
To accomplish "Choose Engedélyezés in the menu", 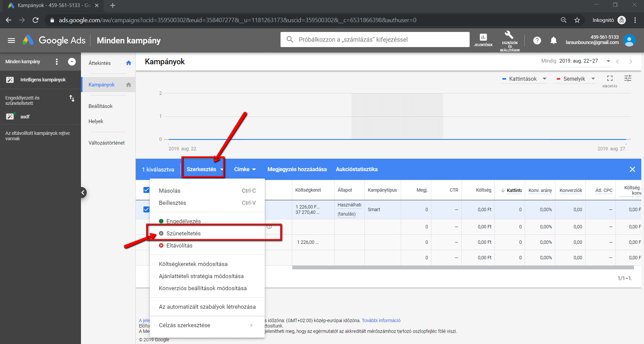I will 207,221.
